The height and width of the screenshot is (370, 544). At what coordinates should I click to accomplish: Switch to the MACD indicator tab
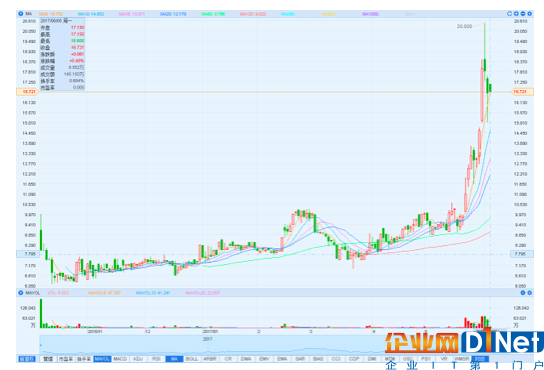(120, 359)
